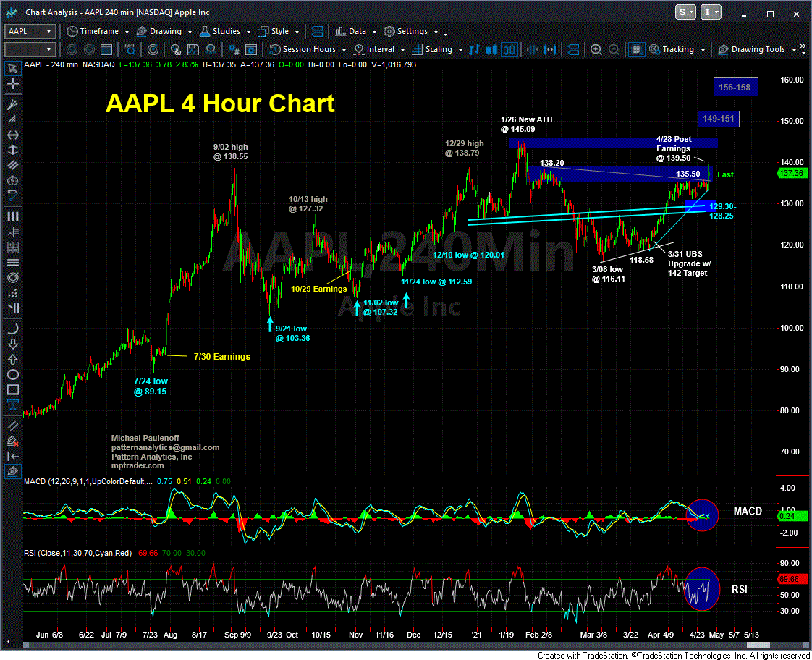Image resolution: width=812 pixels, height=660 pixels.
Task: Open the Studies menu
Action: click(225, 32)
